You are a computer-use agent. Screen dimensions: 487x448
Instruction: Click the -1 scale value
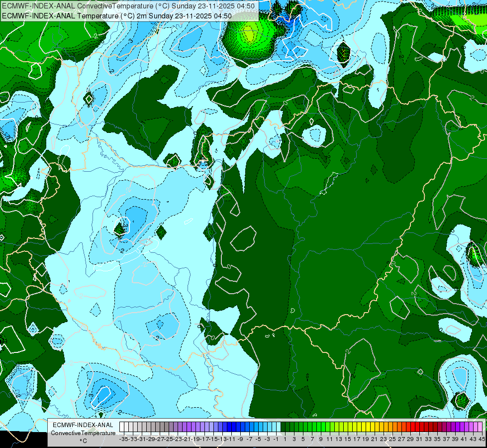[276, 439]
